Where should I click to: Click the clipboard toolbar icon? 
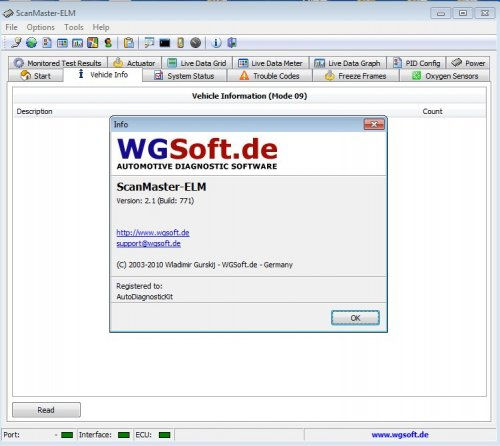(129, 43)
